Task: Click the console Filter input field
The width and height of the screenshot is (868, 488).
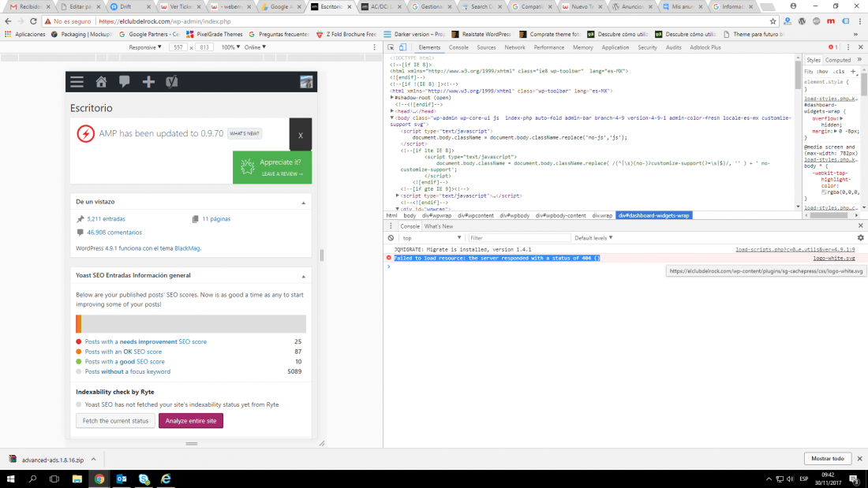Action: click(519, 238)
